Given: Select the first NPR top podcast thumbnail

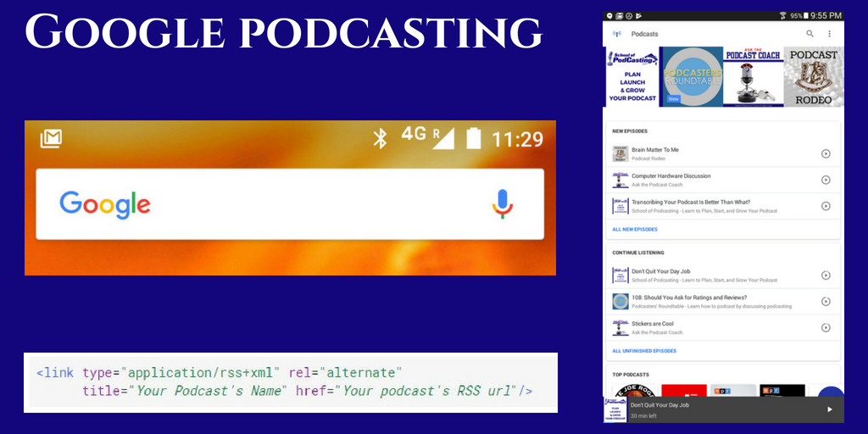Looking at the screenshot, I should [x=733, y=390].
